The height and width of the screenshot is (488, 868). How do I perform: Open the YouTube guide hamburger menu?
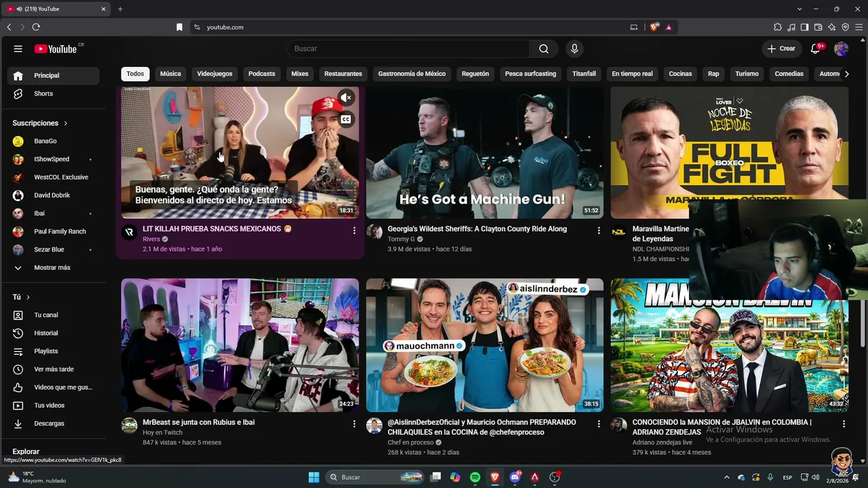click(18, 49)
